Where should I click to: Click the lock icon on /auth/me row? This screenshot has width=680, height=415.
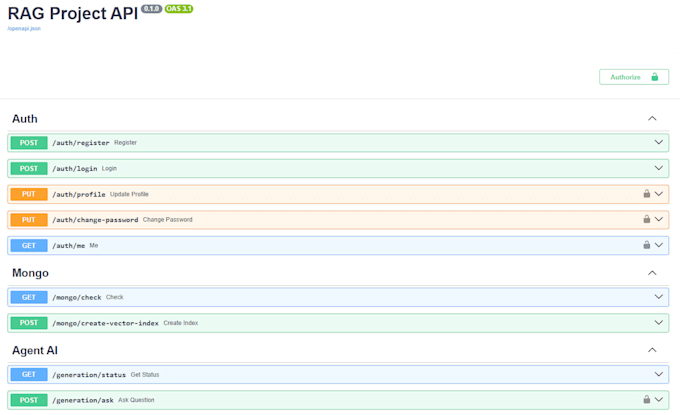tap(647, 245)
